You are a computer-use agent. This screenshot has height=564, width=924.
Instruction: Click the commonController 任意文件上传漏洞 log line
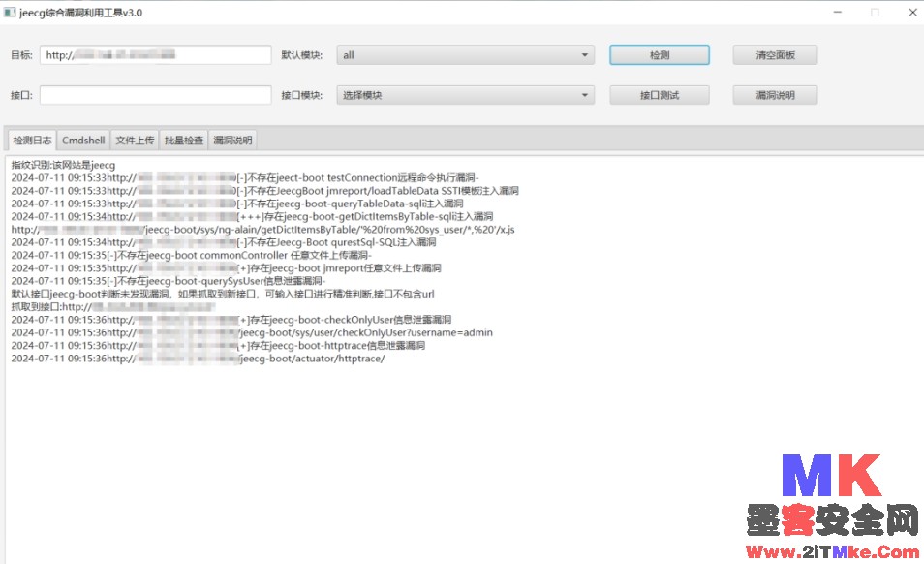pos(192,255)
